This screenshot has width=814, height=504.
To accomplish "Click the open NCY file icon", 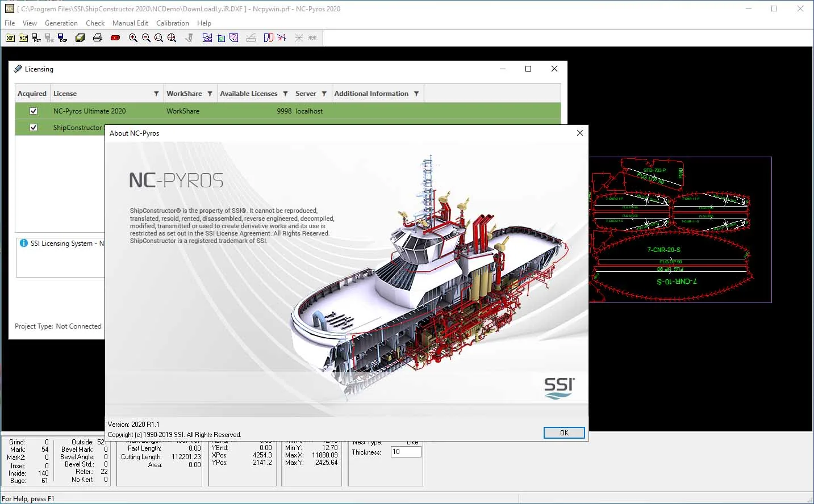I will pyautogui.click(x=23, y=38).
